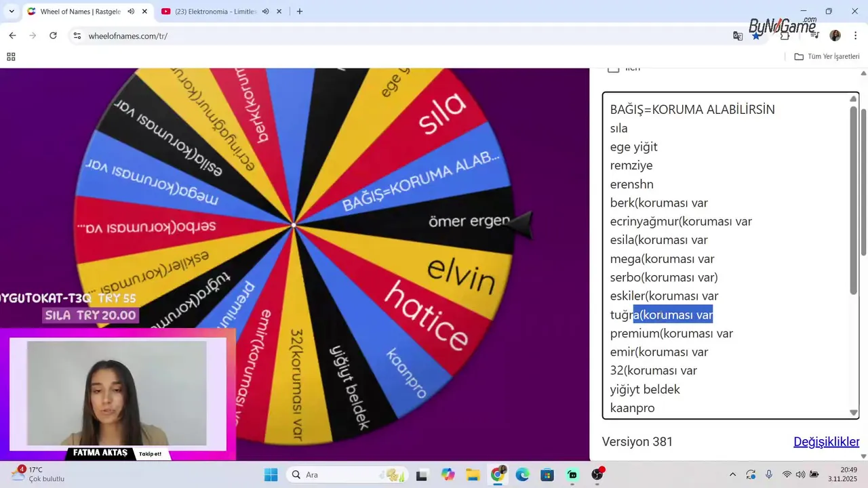
Task: Click the microphone tray icon
Action: coord(769,474)
